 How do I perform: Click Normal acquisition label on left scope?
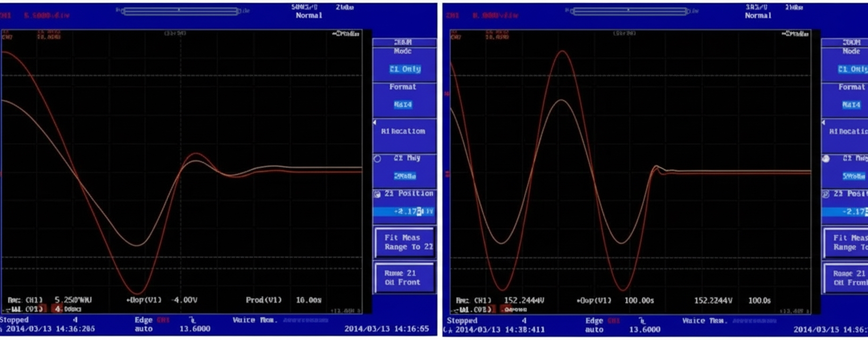tap(309, 15)
